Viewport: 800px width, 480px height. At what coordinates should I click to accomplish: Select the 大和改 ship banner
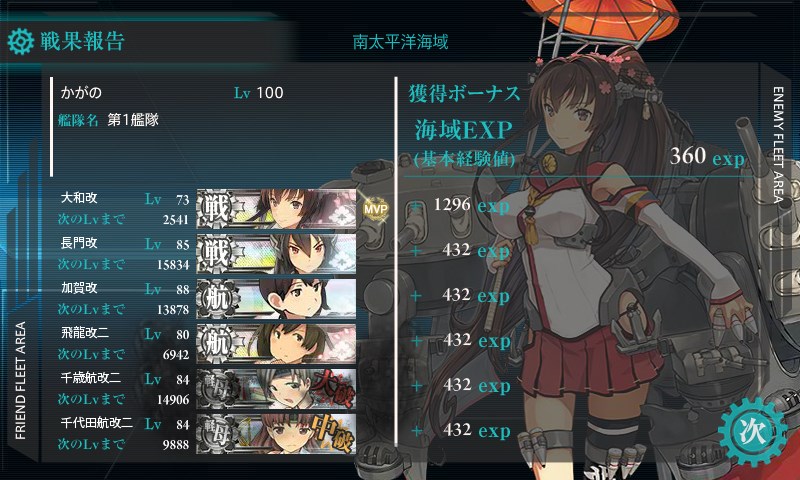pos(277,209)
